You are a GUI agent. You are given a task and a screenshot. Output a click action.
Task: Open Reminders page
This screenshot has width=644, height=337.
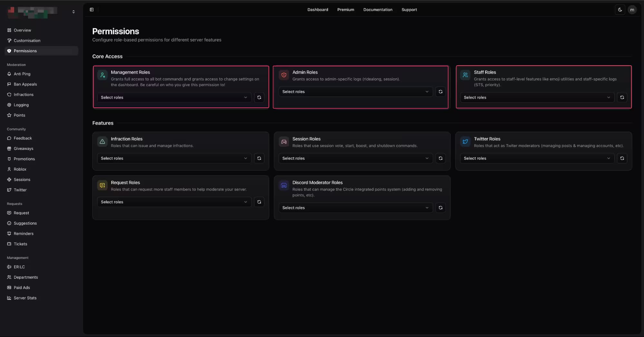[x=41, y=234]
